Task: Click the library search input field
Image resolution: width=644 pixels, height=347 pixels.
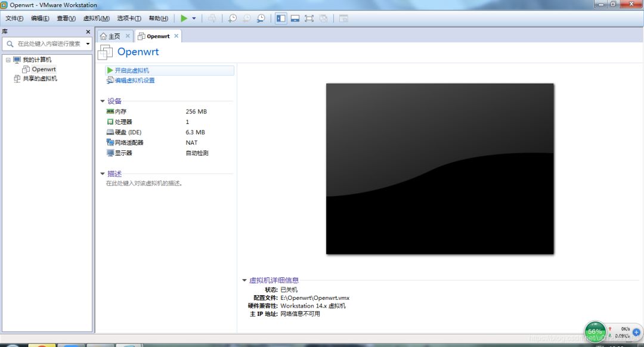Action: (47, 44)
